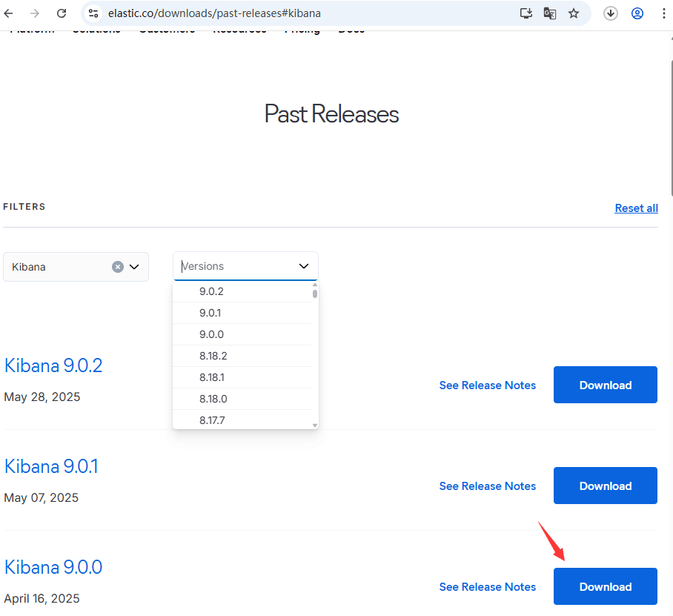Download Kibana 9.0.2
Image resolution: width=673 pixels, height=616 pixels.
tap(606, 385)
